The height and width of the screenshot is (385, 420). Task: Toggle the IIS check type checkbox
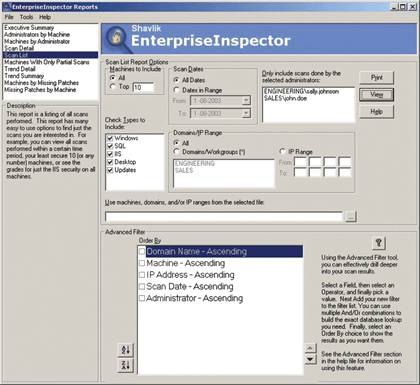[x=110, y=154]
